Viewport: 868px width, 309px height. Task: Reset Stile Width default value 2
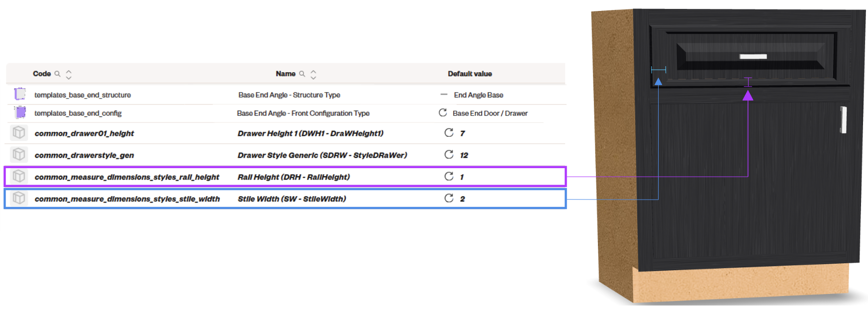pyautogui.click(x=449, y=198)
